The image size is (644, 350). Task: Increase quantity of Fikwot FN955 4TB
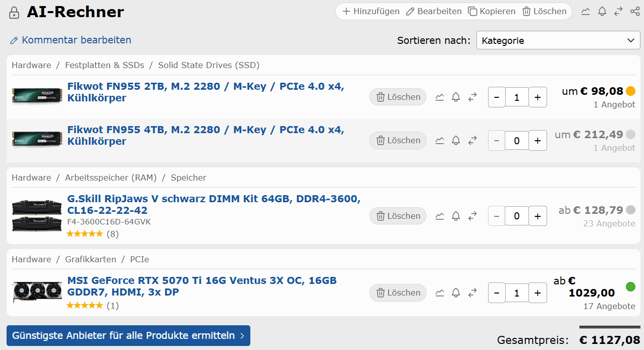tap(538, 141)
